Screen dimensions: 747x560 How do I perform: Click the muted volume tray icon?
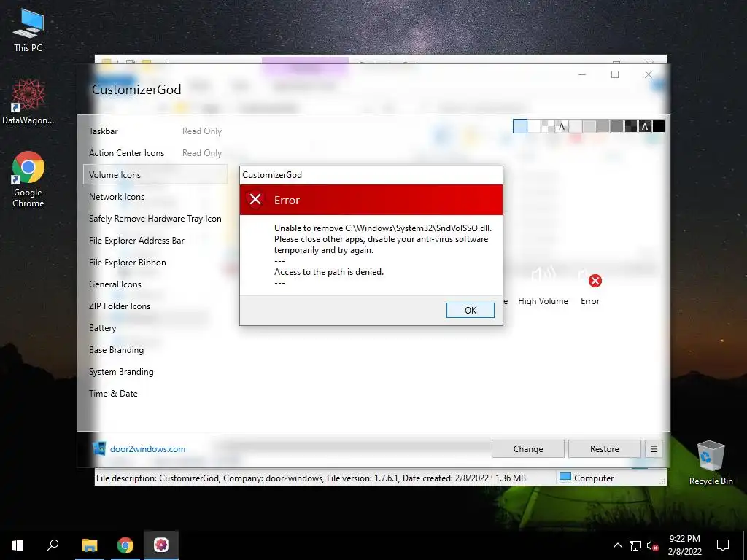[652, 545]
